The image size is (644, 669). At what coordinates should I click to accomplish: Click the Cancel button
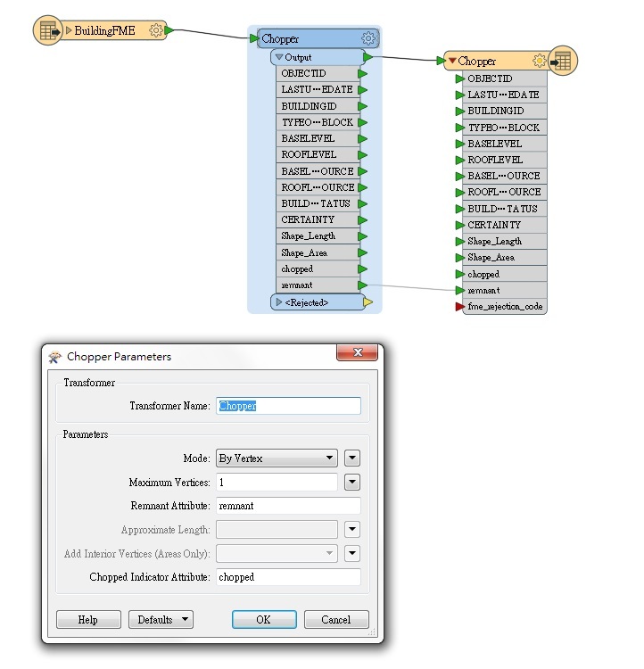(336, 620)
